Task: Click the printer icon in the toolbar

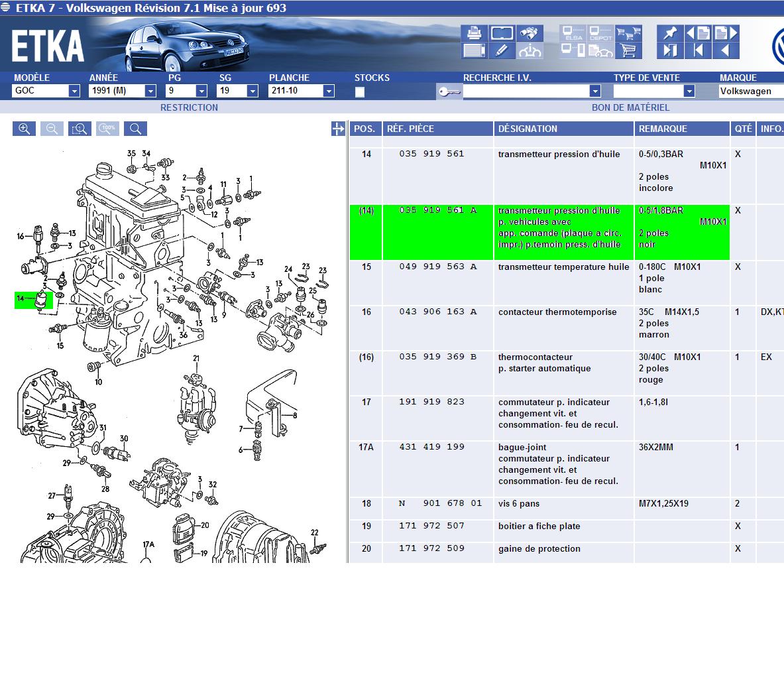Action: (x=474, y=33)
